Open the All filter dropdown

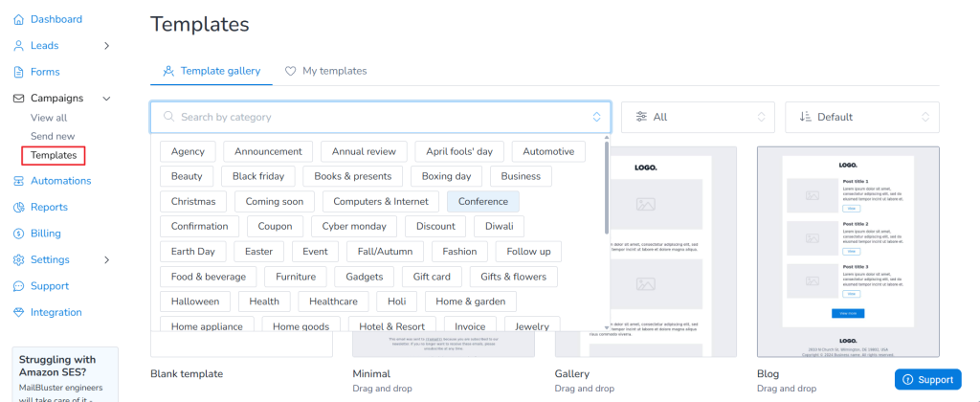[x=698, y=117]
